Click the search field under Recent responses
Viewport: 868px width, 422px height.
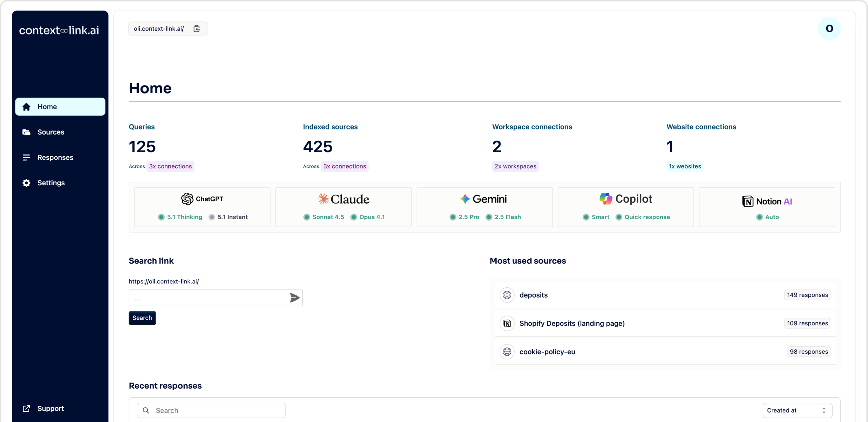pyautogui.click(x=210, y=410)
